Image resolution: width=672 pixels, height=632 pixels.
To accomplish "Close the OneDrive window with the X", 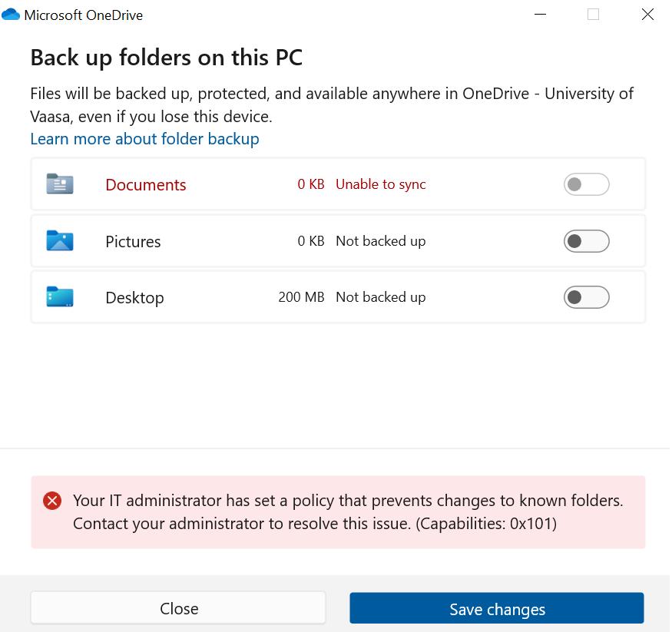I will coord(647,15).
